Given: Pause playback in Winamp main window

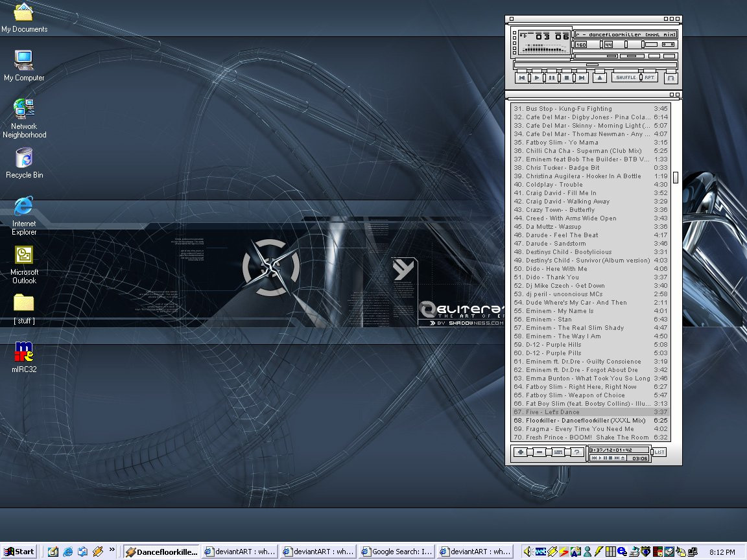Looking at the screenshot, I should click(552, 78).
